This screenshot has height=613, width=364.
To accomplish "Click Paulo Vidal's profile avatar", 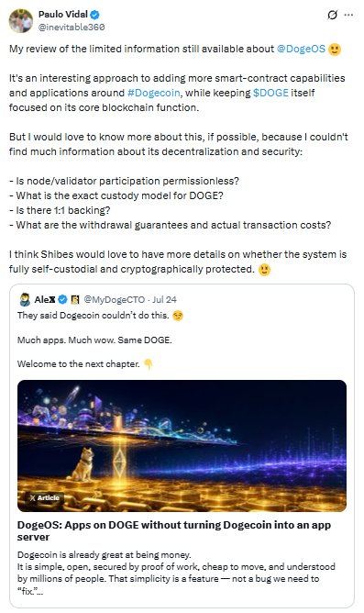I will click(21, 21).
